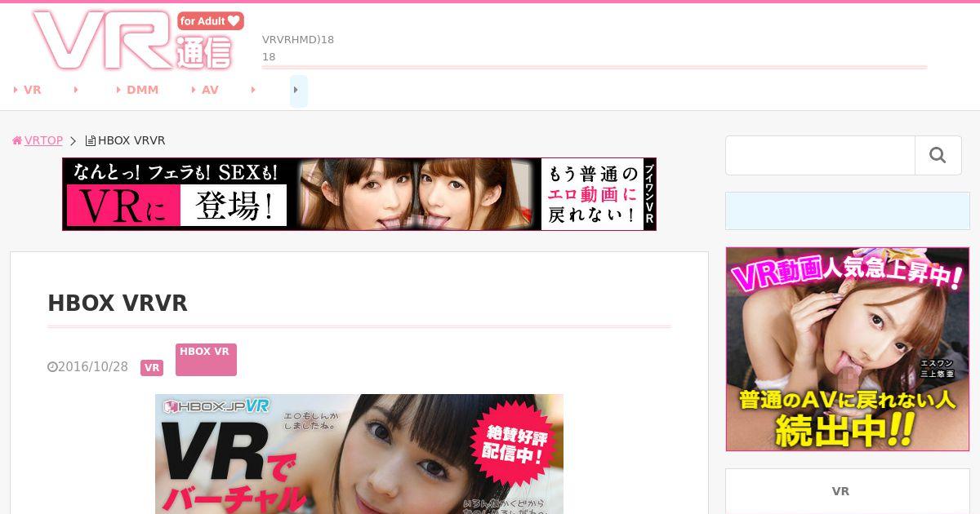Click the pink VR category tag

click(x=152, y=368)
